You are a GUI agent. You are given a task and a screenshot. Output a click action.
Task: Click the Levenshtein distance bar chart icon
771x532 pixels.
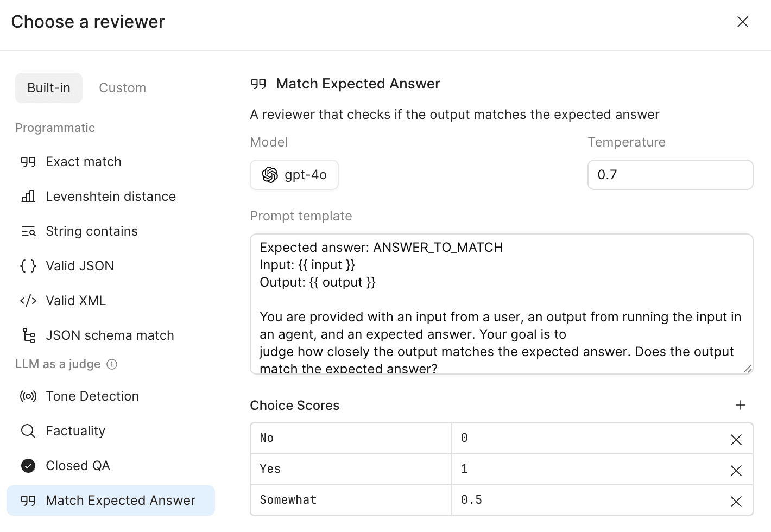click(28, 196)
